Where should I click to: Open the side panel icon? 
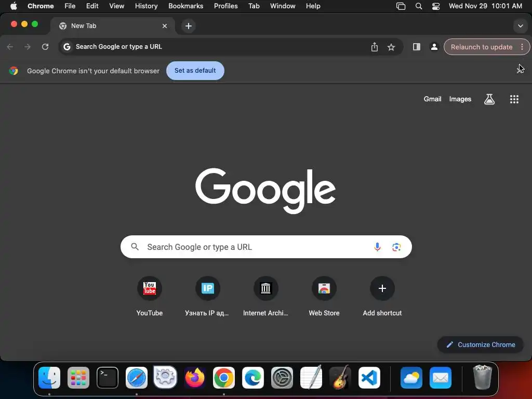[x=416, y=47]
